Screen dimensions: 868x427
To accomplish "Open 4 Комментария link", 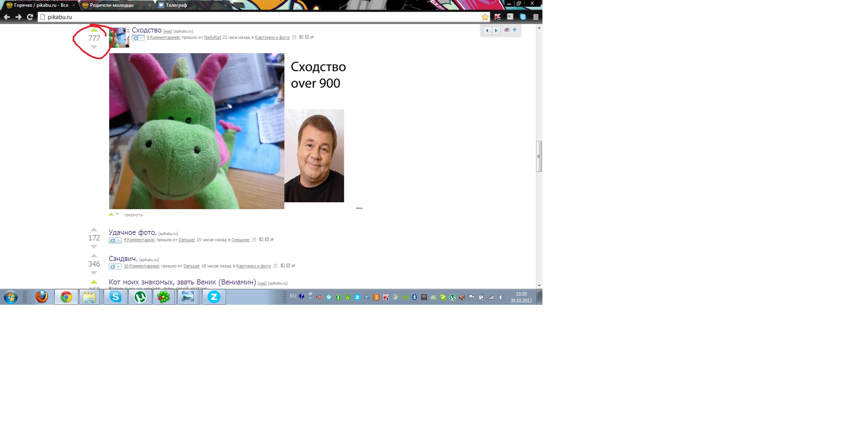I will (139, 240).
